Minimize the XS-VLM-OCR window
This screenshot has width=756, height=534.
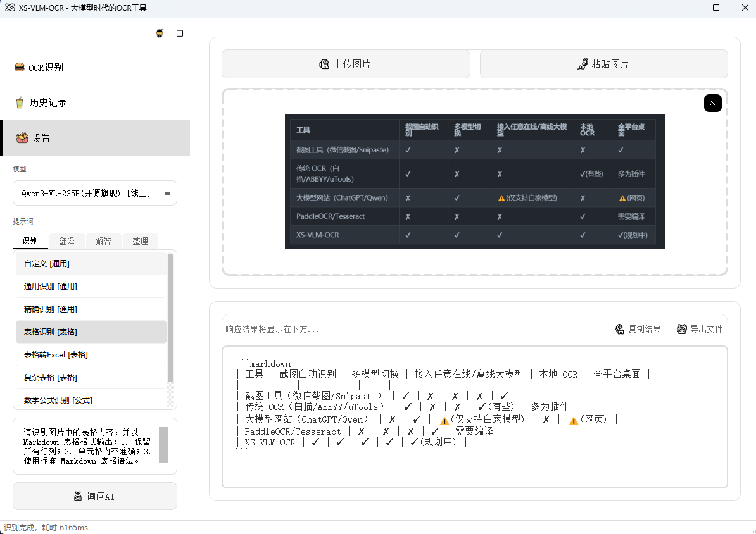688,8
